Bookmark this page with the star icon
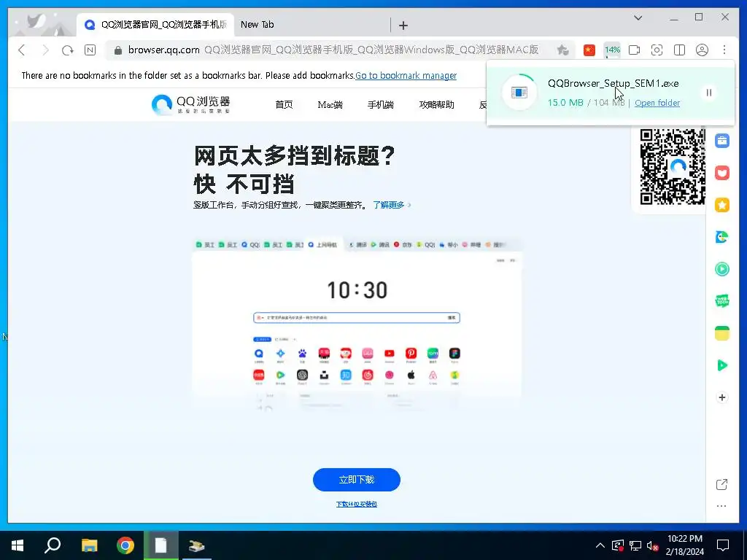This screenshot has height=560, width=747. pos(562,50)
